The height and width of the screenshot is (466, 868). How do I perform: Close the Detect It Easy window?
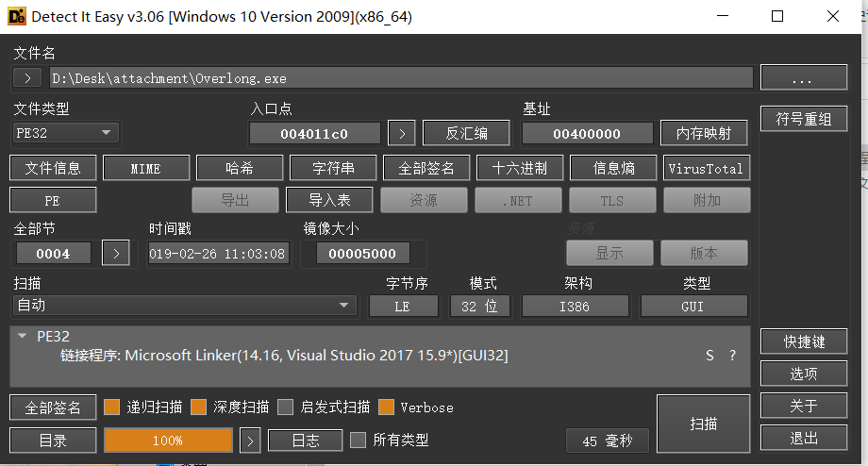[x=832, y=17]
